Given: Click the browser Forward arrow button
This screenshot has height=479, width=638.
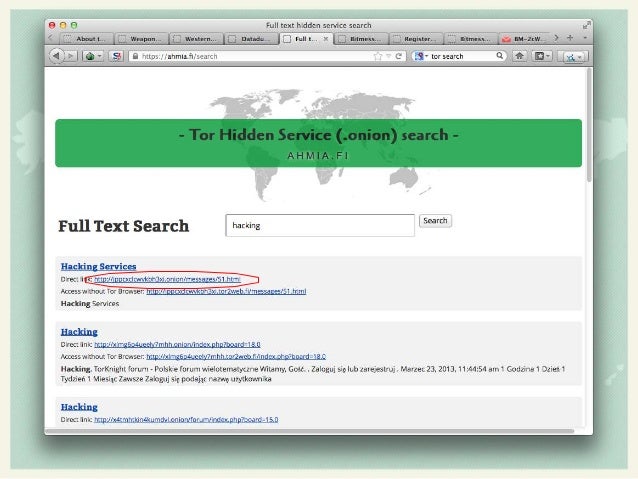Looking at the screenshot, I should 71,56.
